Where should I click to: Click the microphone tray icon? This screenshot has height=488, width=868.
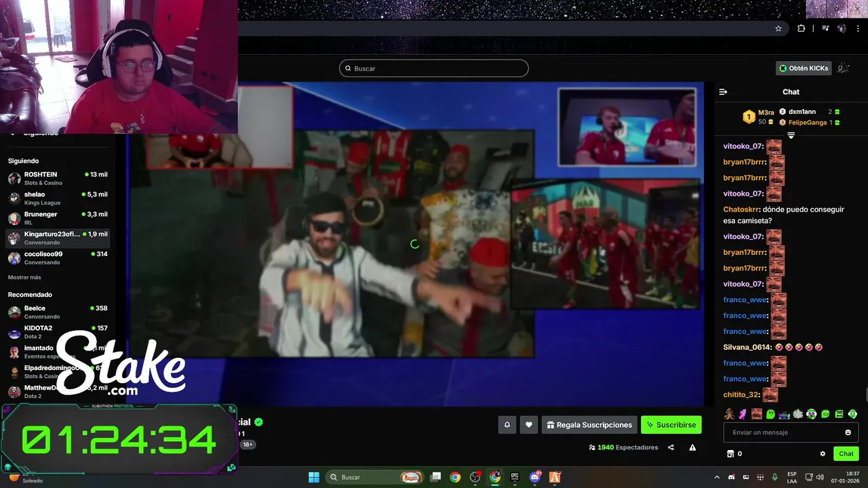point(774,477)
